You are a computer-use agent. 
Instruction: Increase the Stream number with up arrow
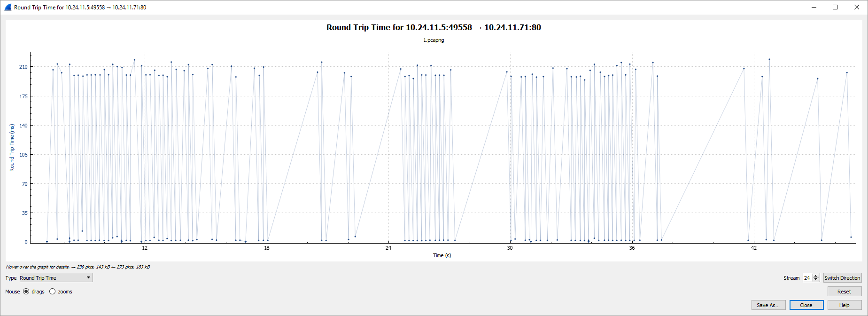pyautogui.click(x=816, y=276)
